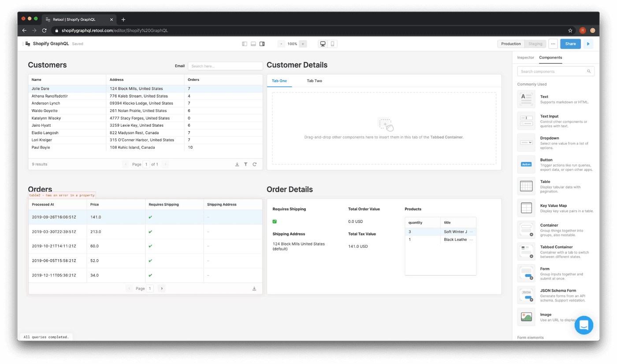The image size is (617, 364).
Task: Switch to Tab Two in Customer Details
Action: [x=314, y=81]
